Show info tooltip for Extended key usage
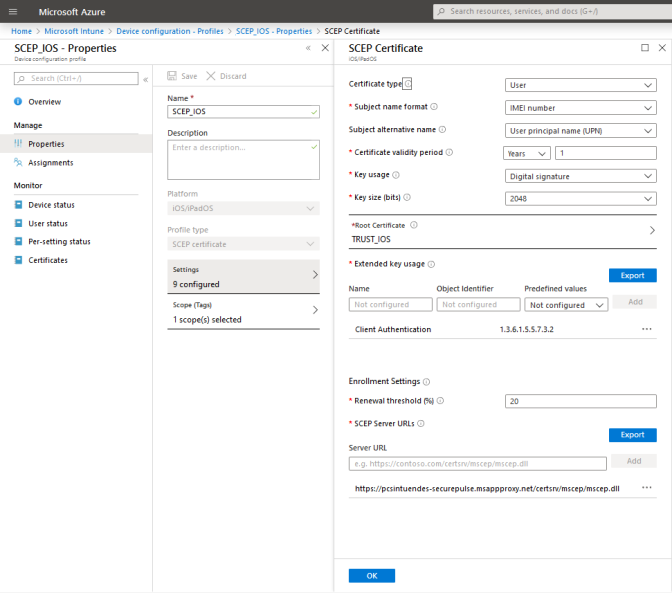This screenshot has height=593, width=672. click(431, 264)
